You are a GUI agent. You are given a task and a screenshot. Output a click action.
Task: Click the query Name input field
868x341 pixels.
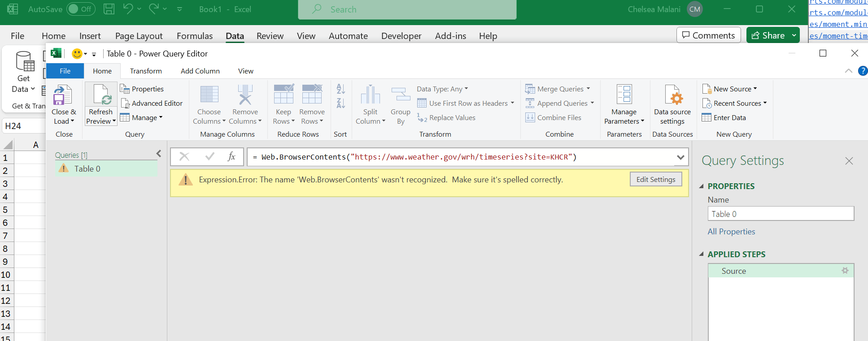tap(781, 214)
